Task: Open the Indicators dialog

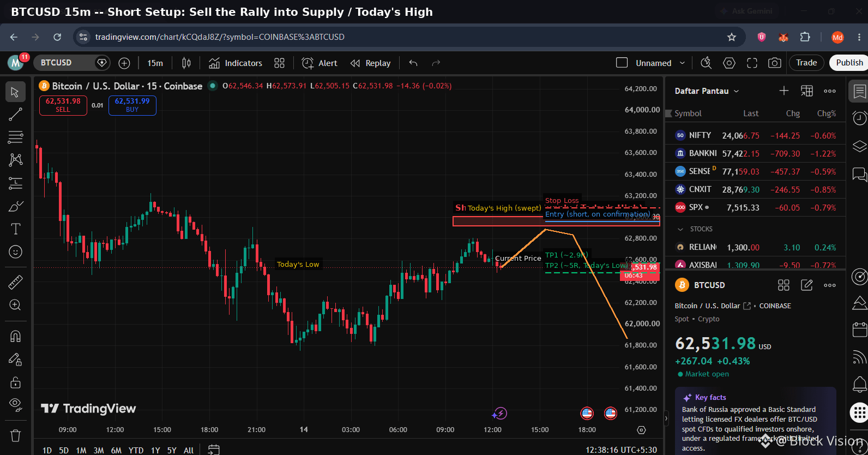Action: pyautogui.click(x=236, y=63)
